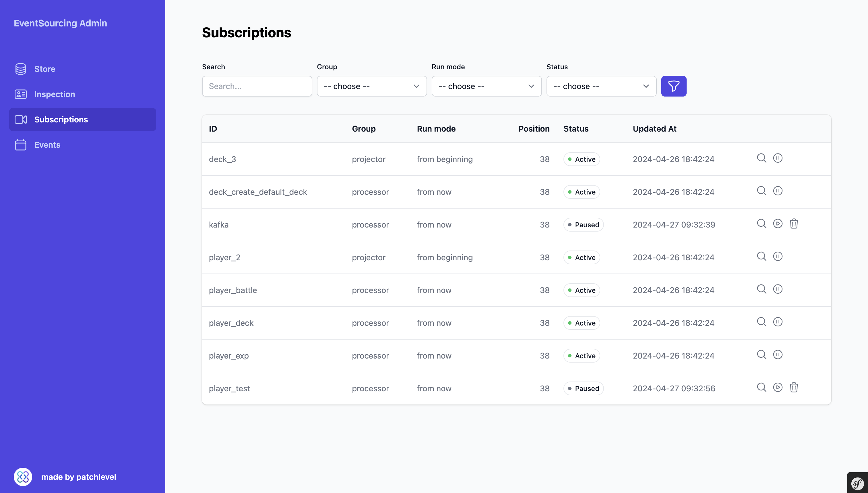Click the deck_3 ID cell
Screen dimensions: 868x493
coord(222,159)
